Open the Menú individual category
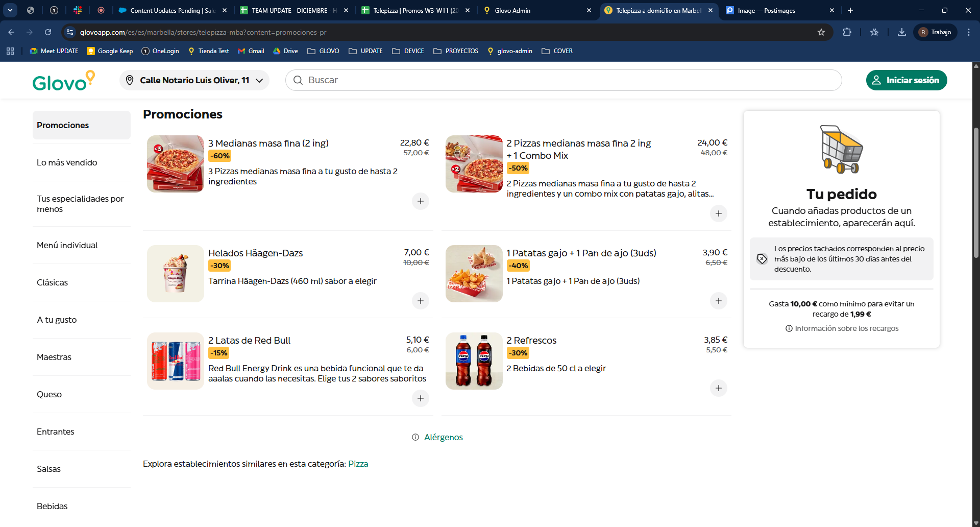 [82, 245]
